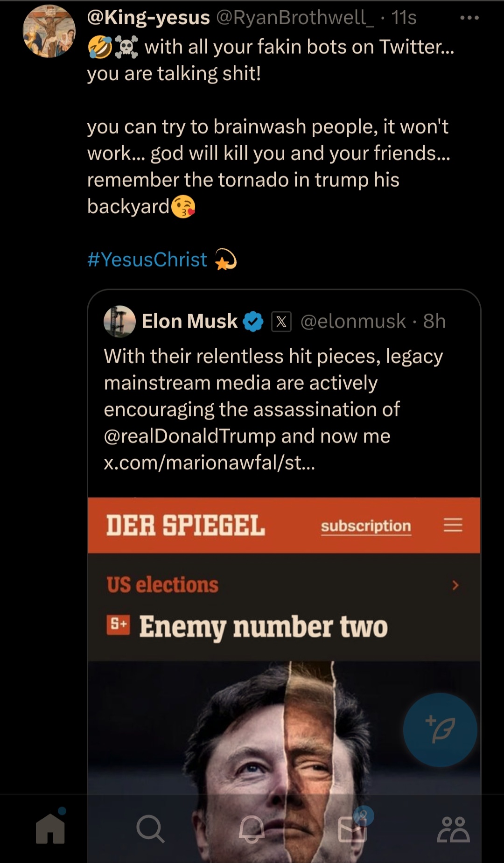Open Elon Musk's small profile avatar
This screenshot has height=863, width=504.
click(119, 321)
